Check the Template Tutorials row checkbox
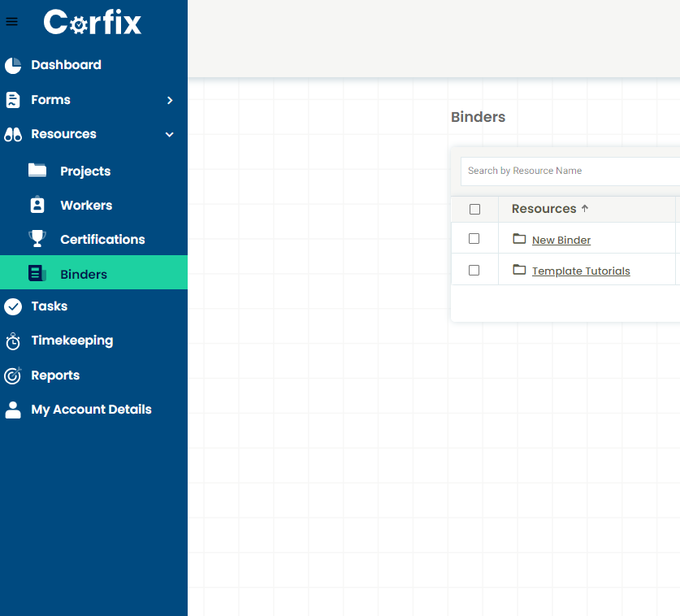This screenshot has height=616, width=680. (474, 271)
